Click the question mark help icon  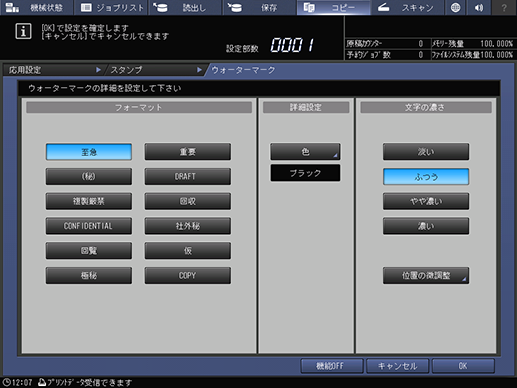(x=504, y=7)
